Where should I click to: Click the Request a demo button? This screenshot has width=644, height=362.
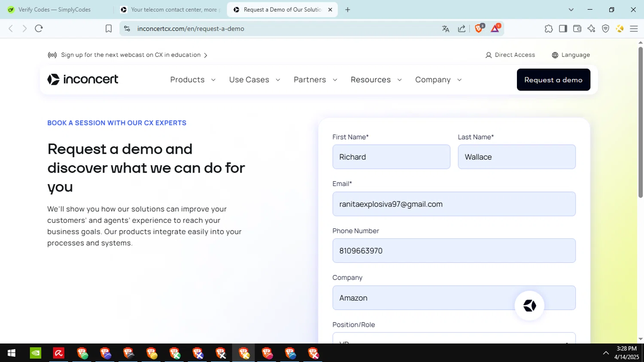(553, 80)
